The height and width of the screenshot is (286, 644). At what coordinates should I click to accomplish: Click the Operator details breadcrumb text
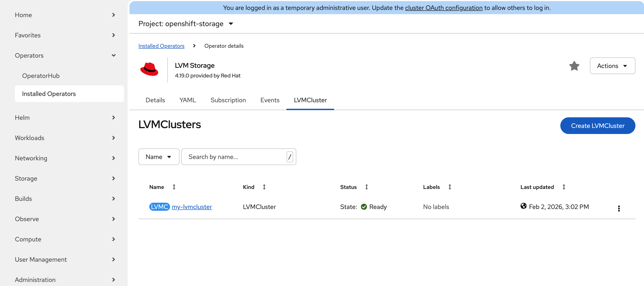tap(224, 46)
